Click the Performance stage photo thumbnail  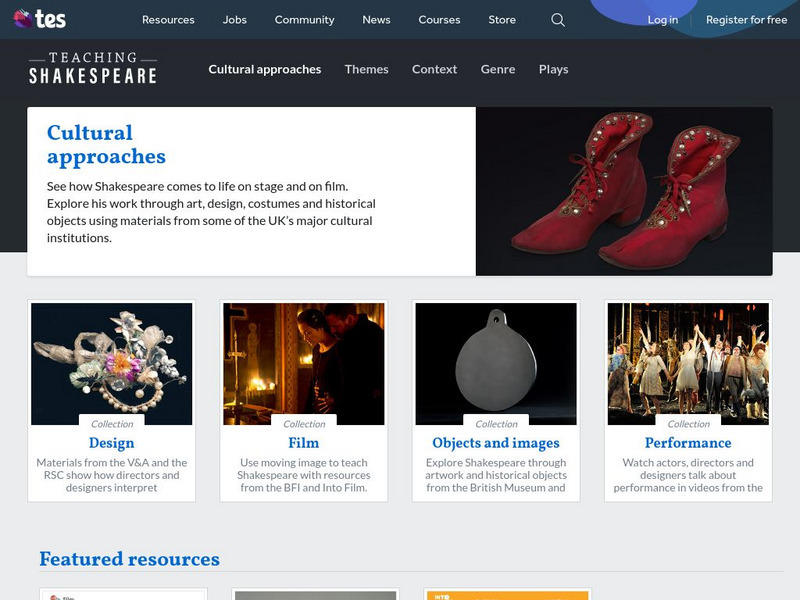pos(688,364)
